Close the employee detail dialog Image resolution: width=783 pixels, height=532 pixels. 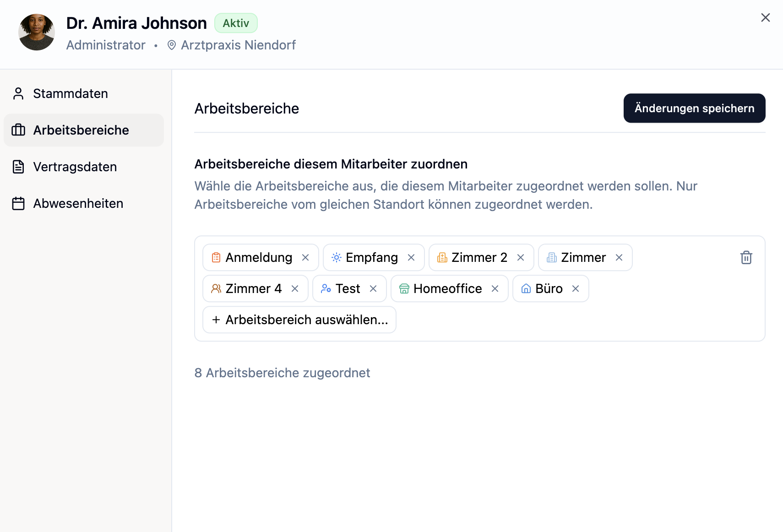pos(765,18)
